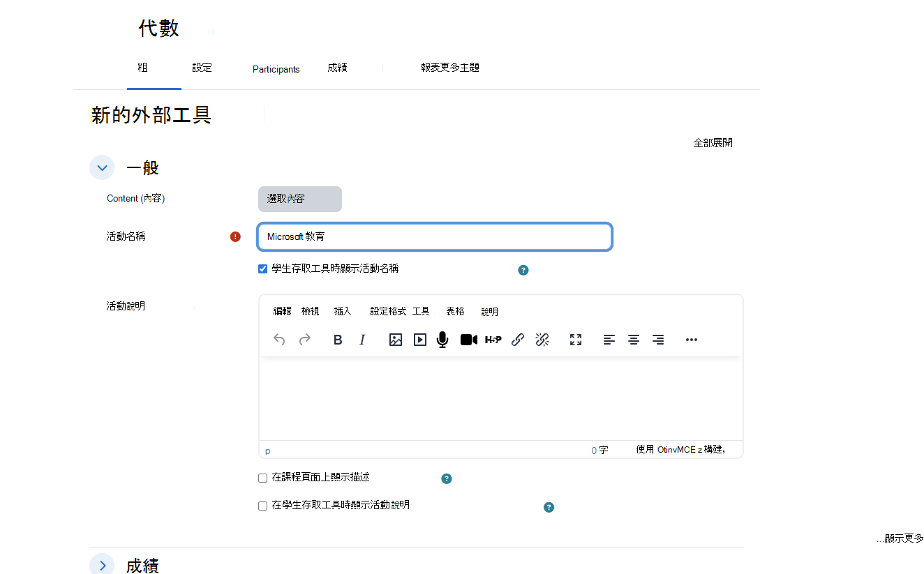
Task: Start video recording with camera icon
Action: coord(469,340)
